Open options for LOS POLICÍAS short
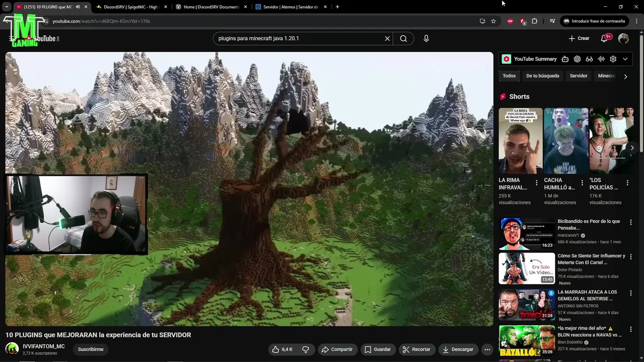Image resolution: width=644 pixels, height=362 pixels. click(627, 183)
